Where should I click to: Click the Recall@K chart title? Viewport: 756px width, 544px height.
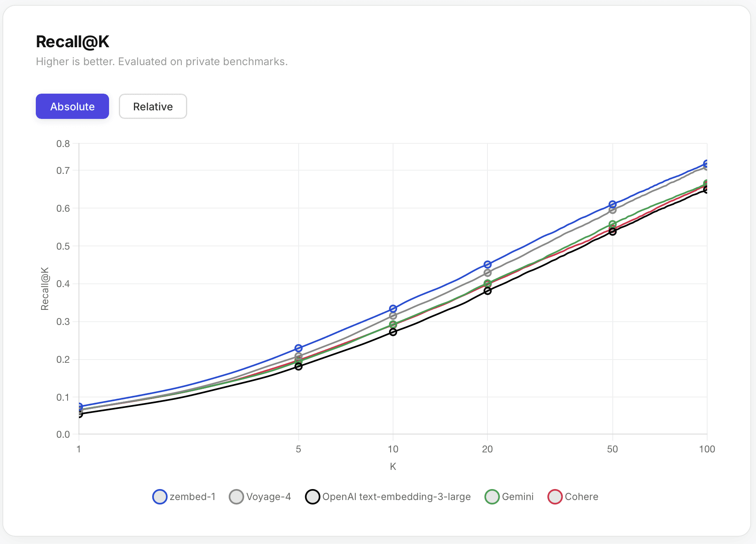click(72, 41)
